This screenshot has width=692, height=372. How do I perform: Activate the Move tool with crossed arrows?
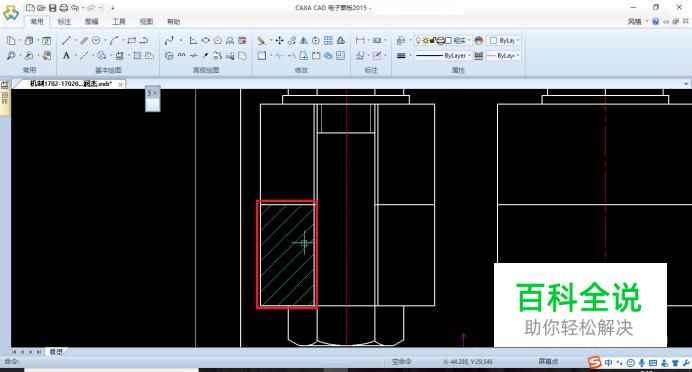(279, 41)
